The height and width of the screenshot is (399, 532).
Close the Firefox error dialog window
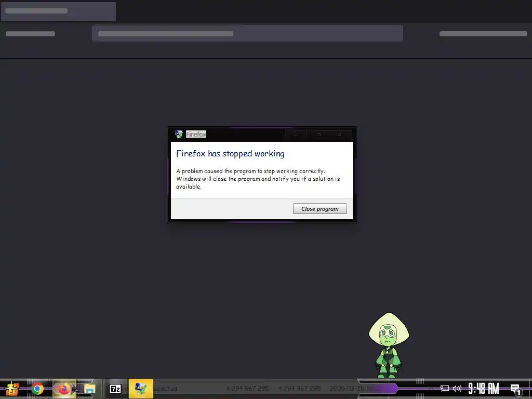pyautogui.click(x=339, y=135)
